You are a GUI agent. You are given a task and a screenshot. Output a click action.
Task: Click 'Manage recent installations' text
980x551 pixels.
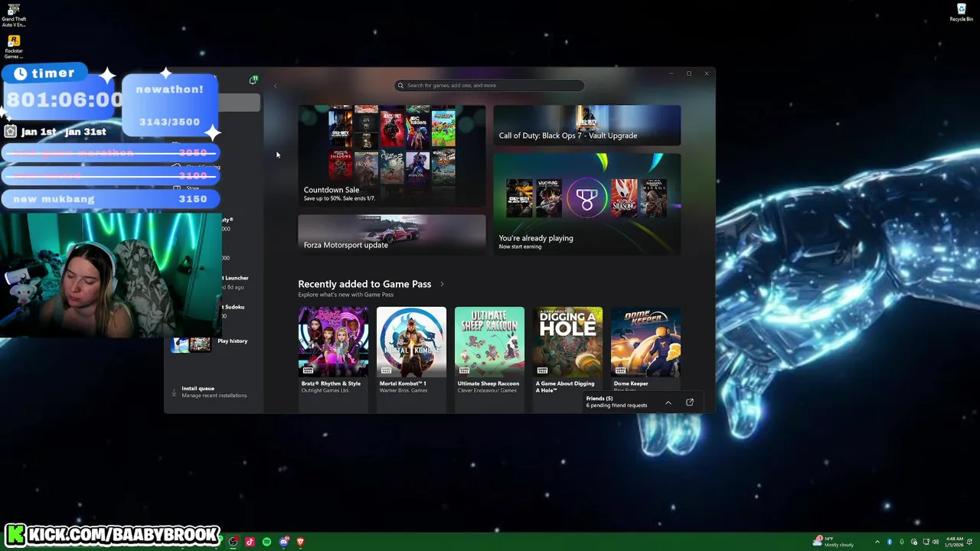[214, 396]
